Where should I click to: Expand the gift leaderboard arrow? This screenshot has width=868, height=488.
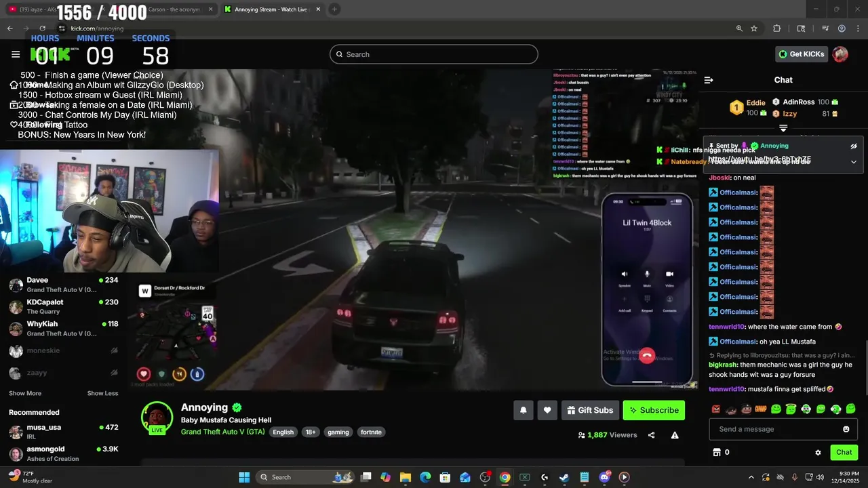pos(783,128)
